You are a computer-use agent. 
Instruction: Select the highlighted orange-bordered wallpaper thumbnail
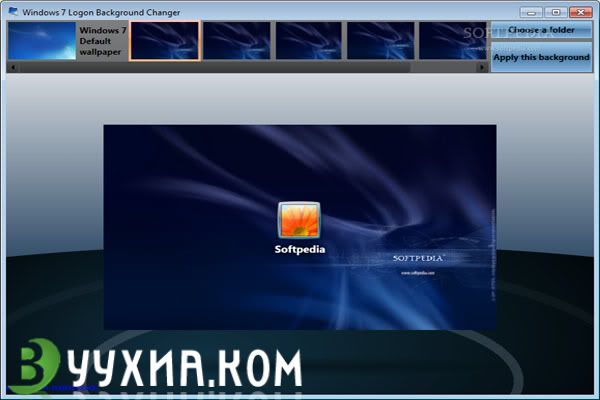165,41
